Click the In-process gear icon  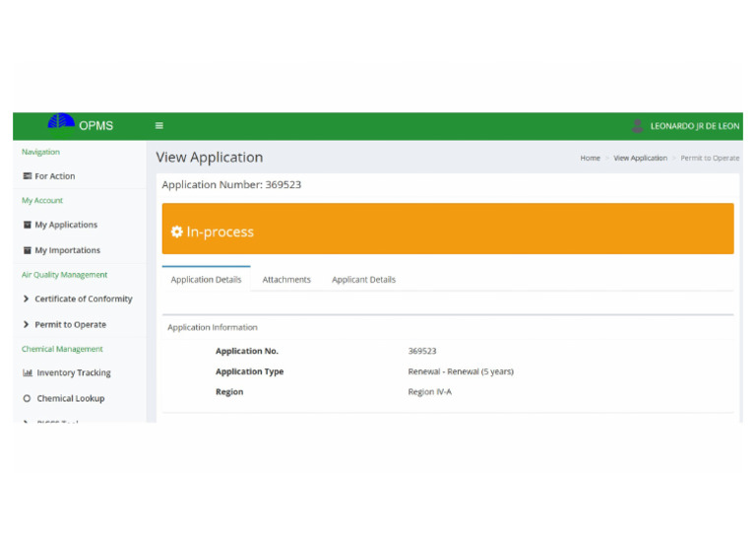(177, 232)
